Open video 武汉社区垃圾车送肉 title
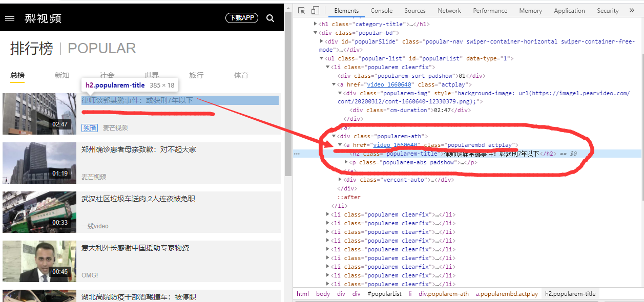 138,199
